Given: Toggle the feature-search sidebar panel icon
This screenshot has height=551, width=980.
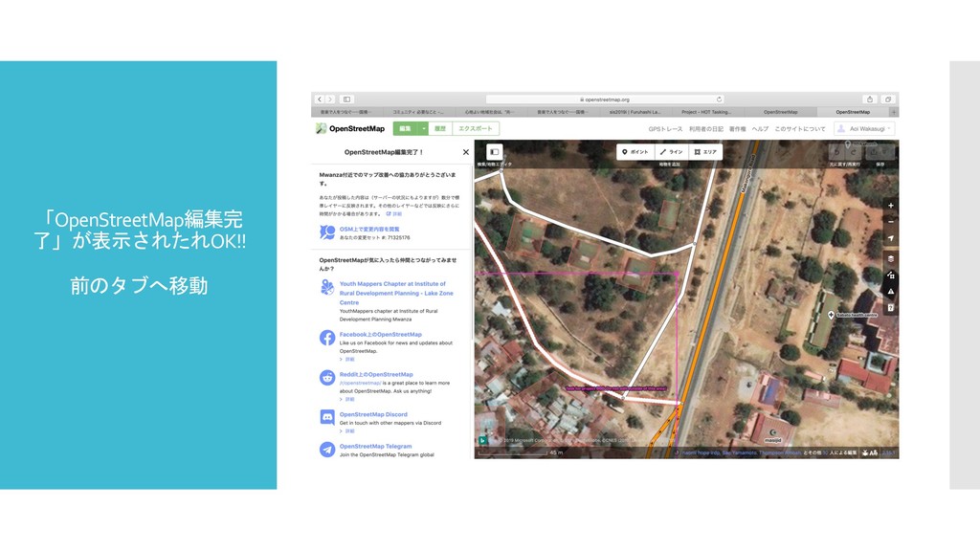Looking at the screenshot, I should [x=495, y=152].
